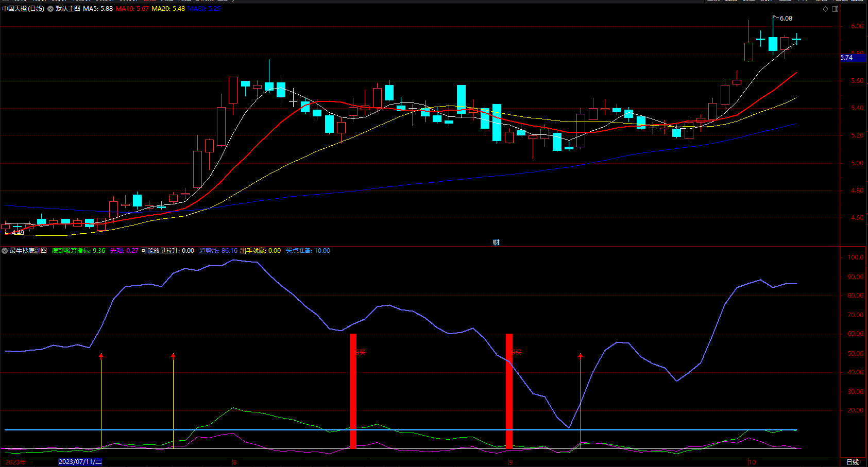This screenshot has width=868, height=467.
Task: Select the 可能放量拉升: 0.00 label
Action: [x=167, y=251]
